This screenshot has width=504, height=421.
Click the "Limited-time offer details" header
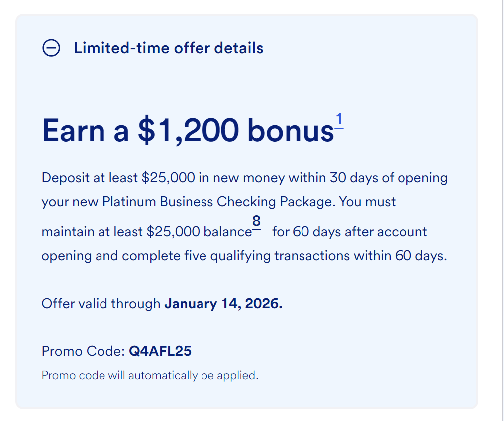(x=168, y=48)
